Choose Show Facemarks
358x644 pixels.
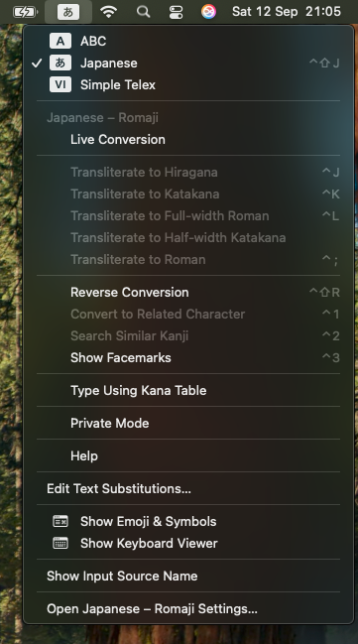188,357
